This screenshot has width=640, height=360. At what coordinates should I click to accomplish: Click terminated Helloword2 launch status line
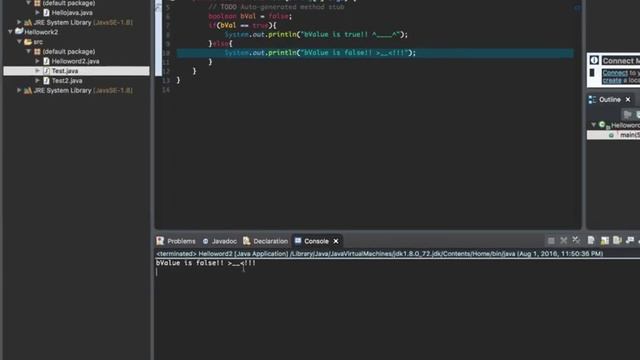tap(380, 254)
